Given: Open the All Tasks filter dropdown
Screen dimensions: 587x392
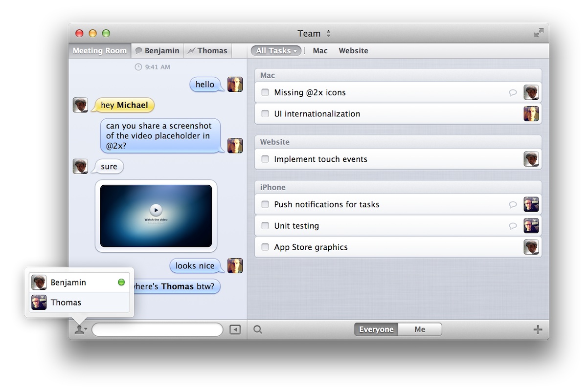Looking at the screenshot, I should tap(276, 51).
